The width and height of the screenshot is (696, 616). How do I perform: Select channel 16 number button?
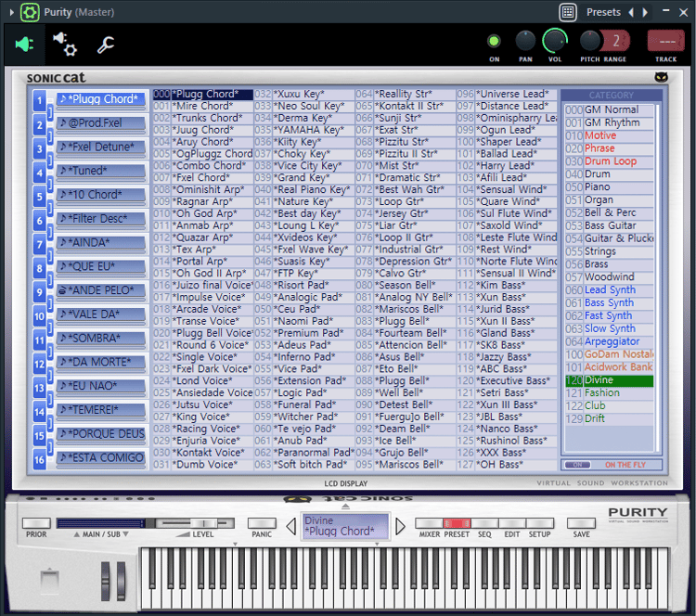[x=40, y=460]
